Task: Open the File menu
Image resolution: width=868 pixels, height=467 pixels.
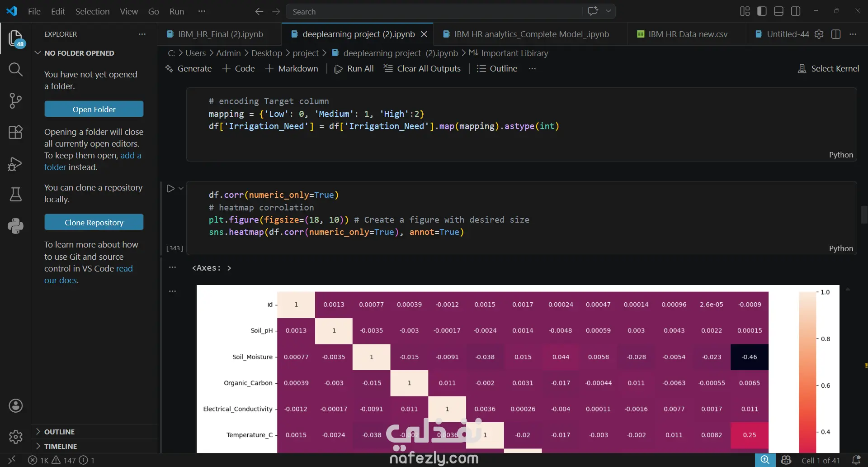Action: tap(34, 11)
